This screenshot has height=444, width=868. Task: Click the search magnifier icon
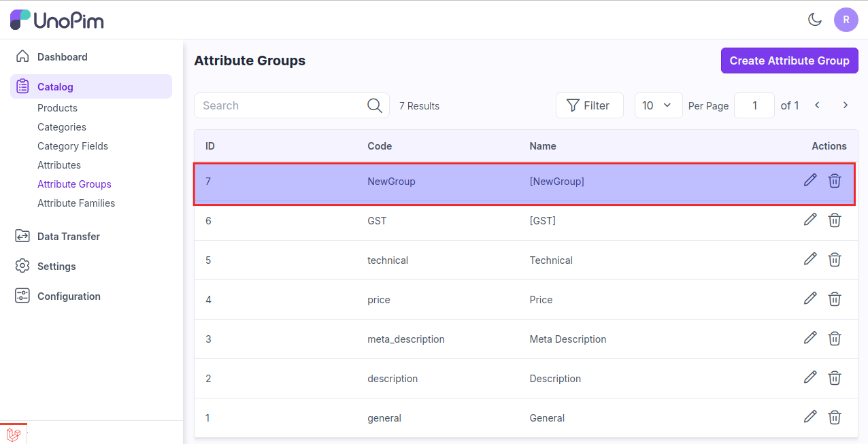click(374, 105)
